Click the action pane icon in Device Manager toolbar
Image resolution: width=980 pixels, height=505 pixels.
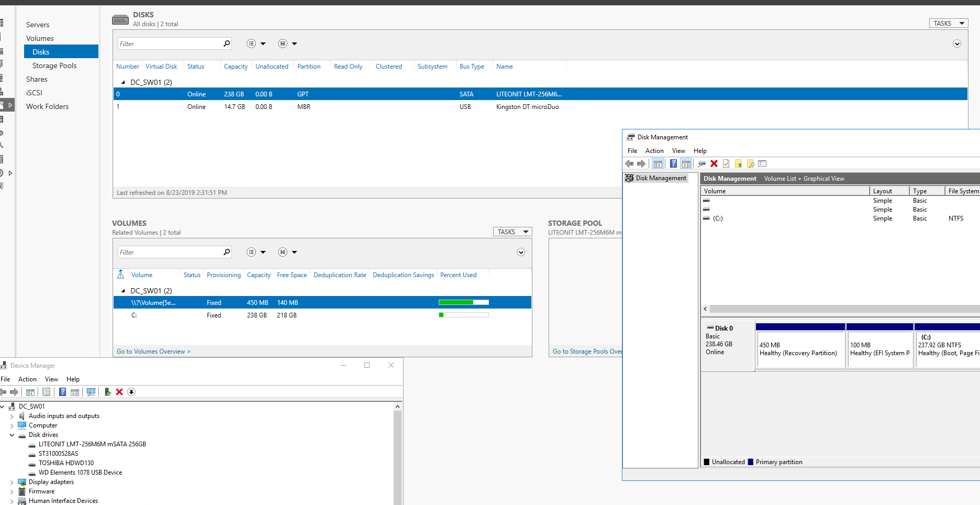coord(75,392)
